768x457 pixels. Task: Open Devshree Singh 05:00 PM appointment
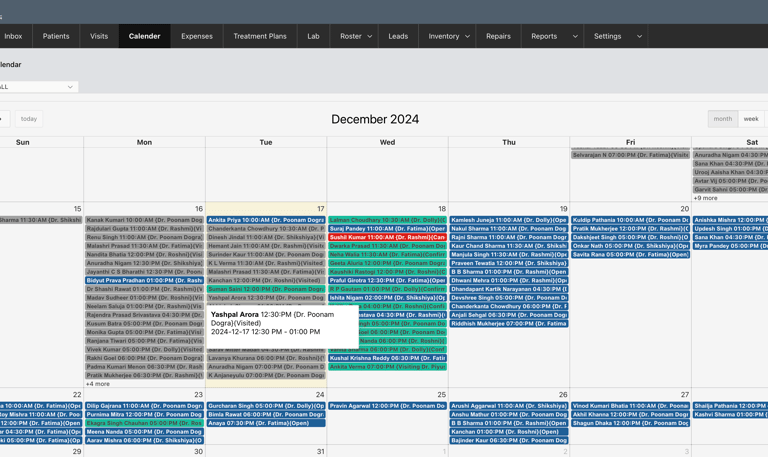coord(509,298)
